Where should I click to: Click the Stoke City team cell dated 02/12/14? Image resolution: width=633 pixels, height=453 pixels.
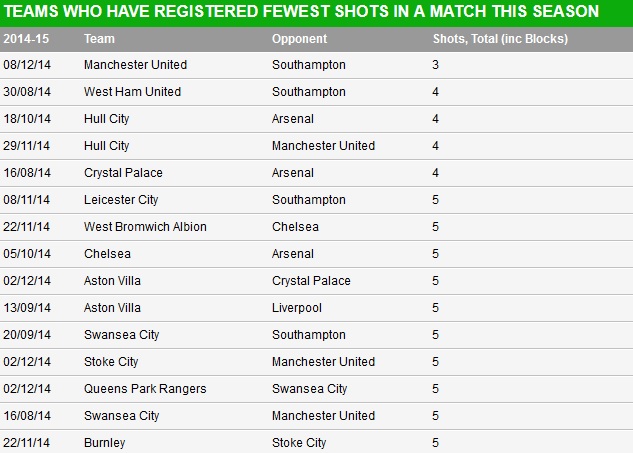click(x=111, y=362)
